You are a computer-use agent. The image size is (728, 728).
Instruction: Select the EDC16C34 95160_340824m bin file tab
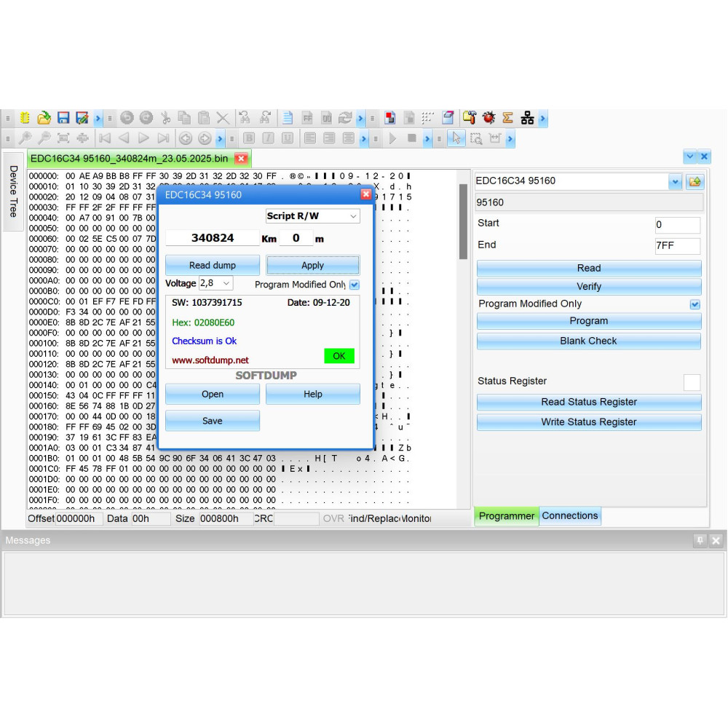(x=129, y=159)
